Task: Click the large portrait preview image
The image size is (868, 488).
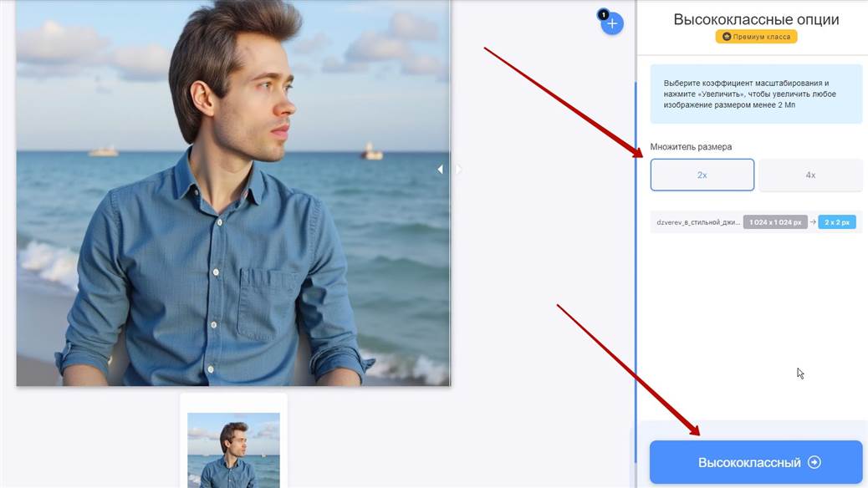Action: point(233,192)
